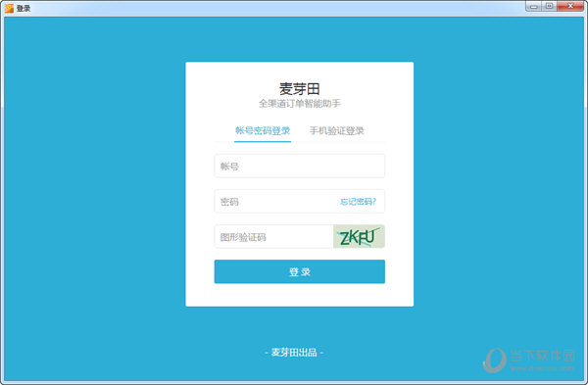Minimize the 登录 window
This screenshot has height=385, width=588.
(x=534, y=6)
